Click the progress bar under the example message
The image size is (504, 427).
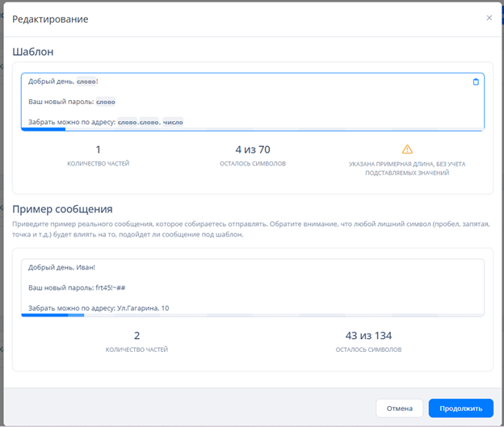click(x=52, y=315)
